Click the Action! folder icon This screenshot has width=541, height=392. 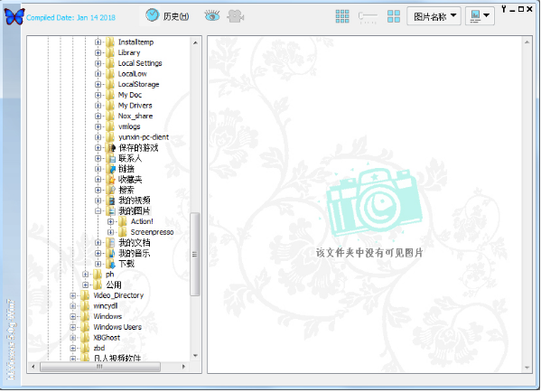pos(123,221)
